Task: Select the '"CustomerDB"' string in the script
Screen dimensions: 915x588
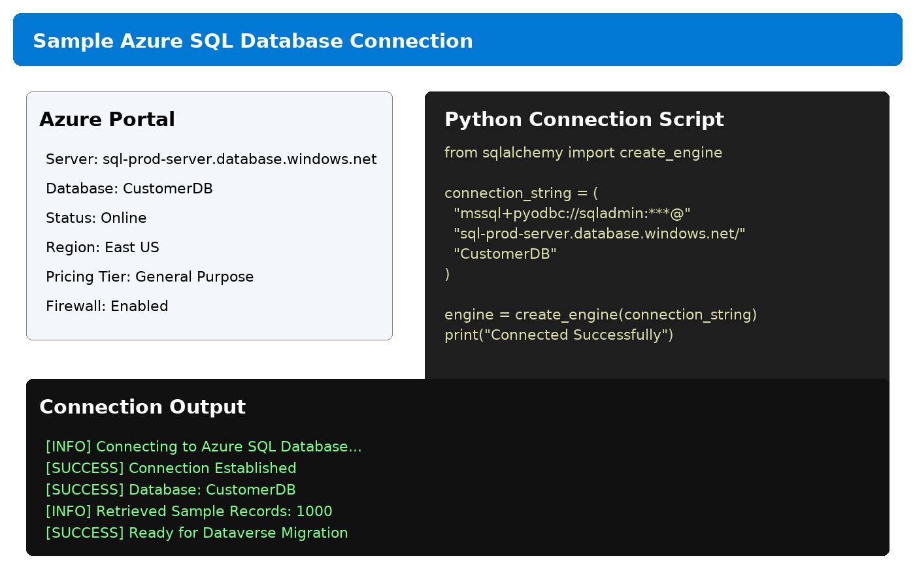Action: [x=505, y=254]
